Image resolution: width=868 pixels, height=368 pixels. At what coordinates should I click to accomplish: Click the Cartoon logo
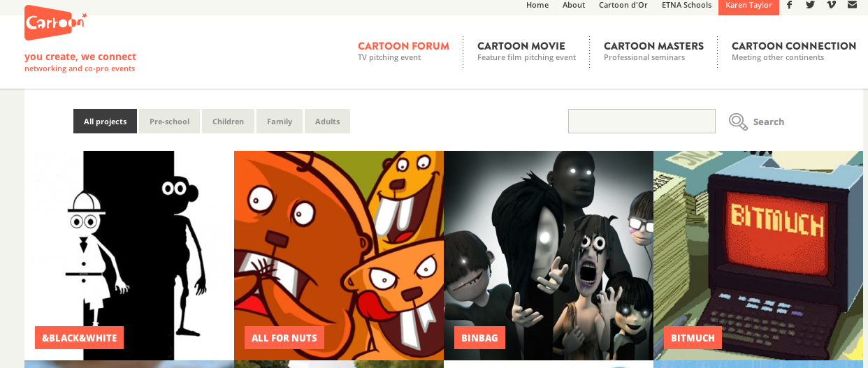[56, 22]
